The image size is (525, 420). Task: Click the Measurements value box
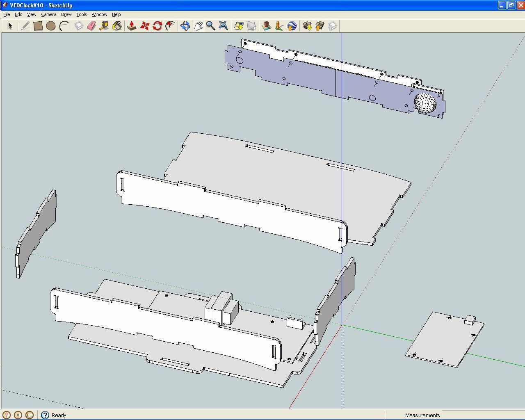(482, 415)
